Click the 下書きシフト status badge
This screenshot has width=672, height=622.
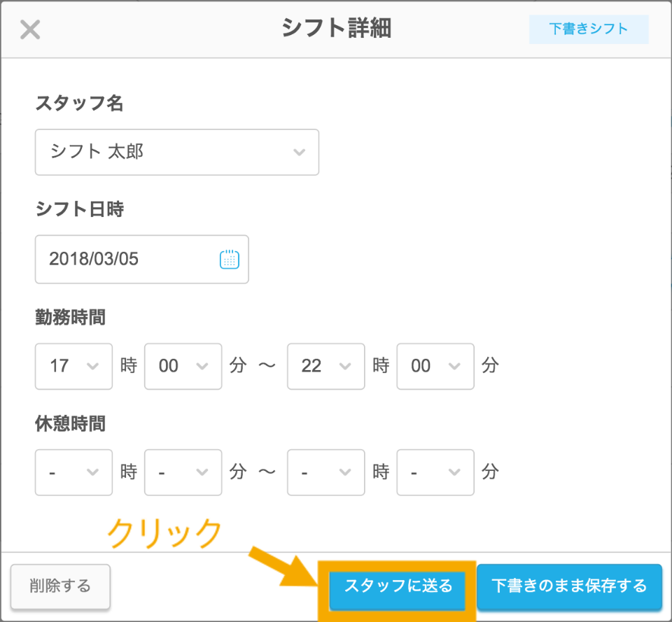coord(588,29)
